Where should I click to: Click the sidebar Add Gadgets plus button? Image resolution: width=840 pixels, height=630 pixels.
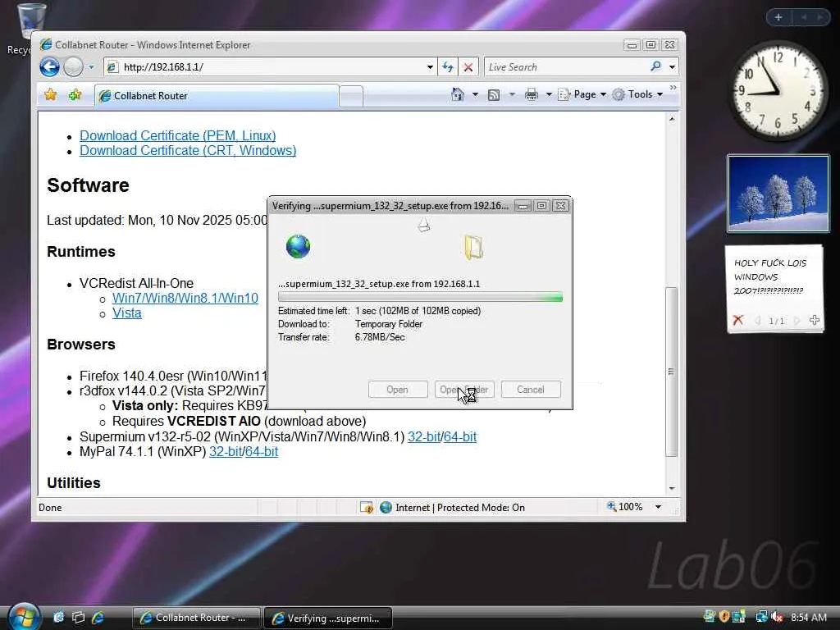click(778, 17)
